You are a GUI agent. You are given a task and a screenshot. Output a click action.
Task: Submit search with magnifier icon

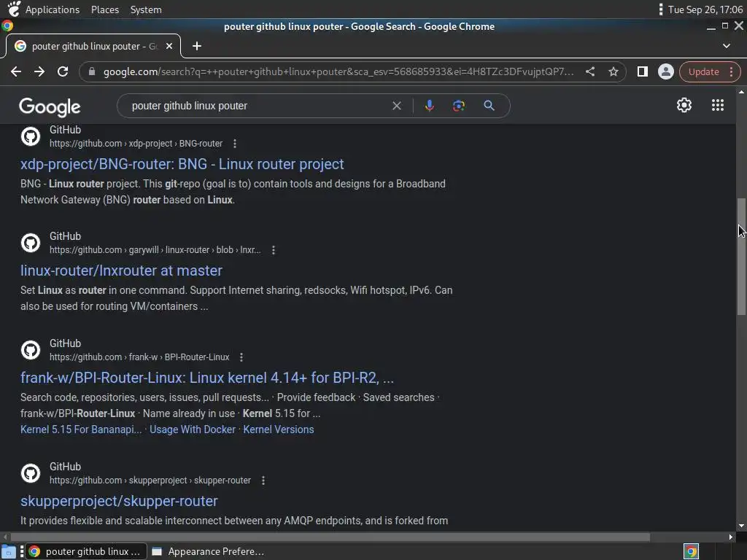pyautogui.click(x=489, y=106)
